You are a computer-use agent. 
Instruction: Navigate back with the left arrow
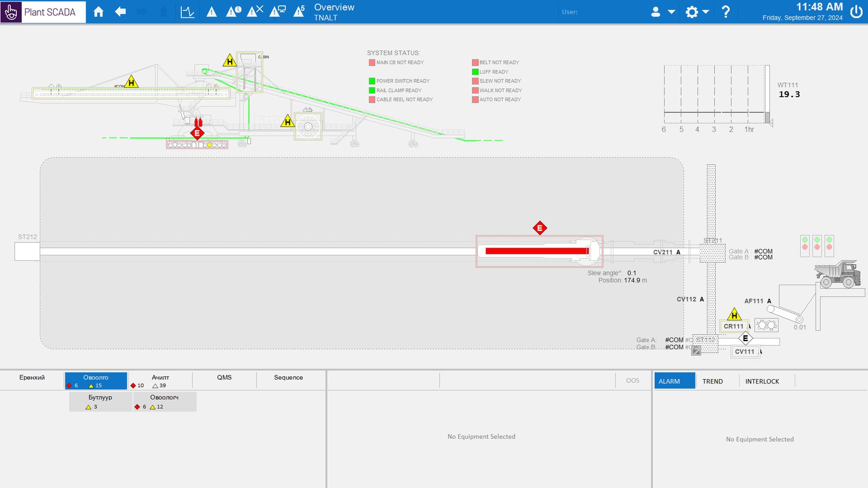pyautogui.click(x=120, y=12)
